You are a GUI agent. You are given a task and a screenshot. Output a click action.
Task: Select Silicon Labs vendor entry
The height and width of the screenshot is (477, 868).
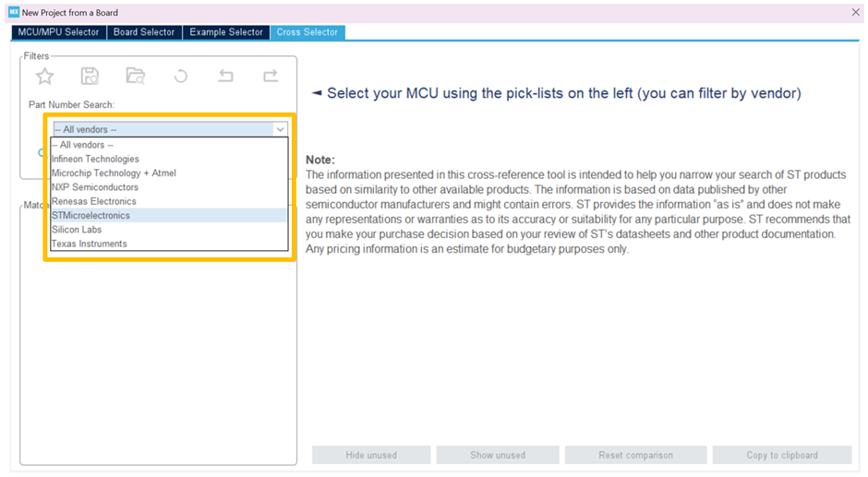[x=77, y=230]
